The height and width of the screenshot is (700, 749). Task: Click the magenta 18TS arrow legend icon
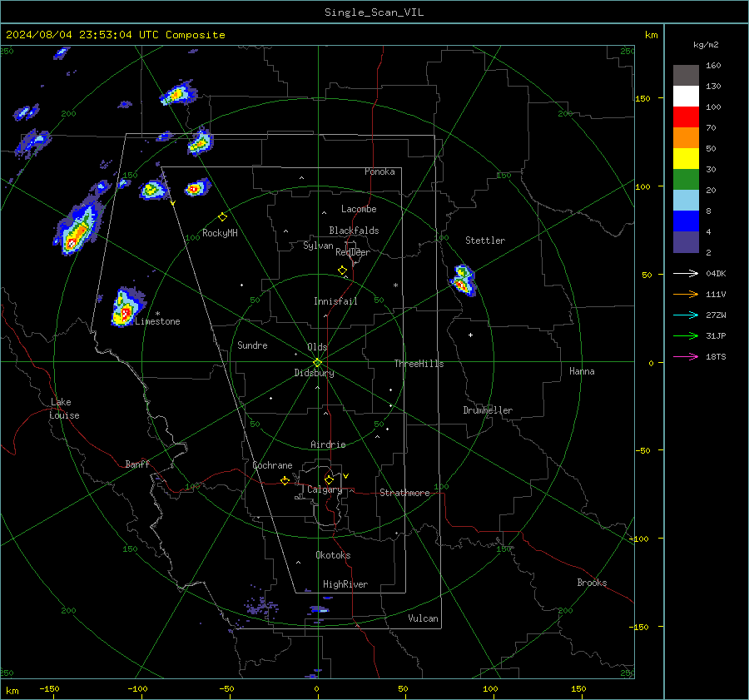click(686, 356)
